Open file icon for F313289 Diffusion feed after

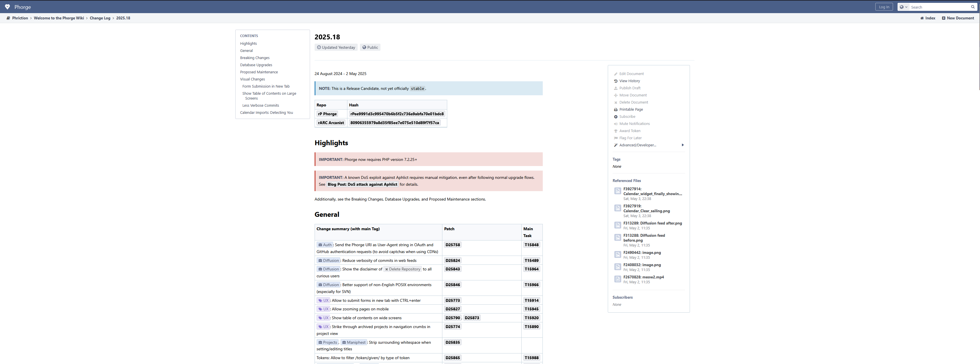617,225
